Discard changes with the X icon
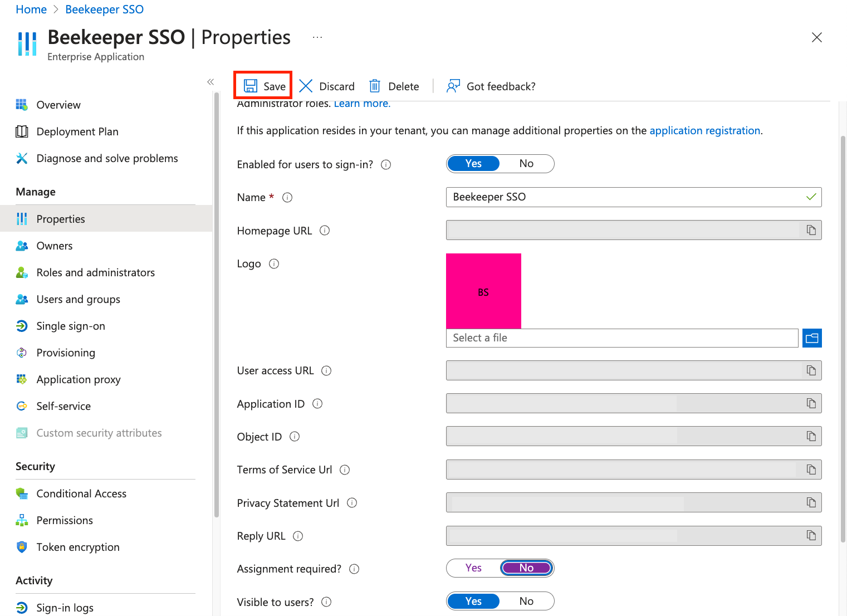The width and height of the screenshot is (847, 616). tap(306, 86)
